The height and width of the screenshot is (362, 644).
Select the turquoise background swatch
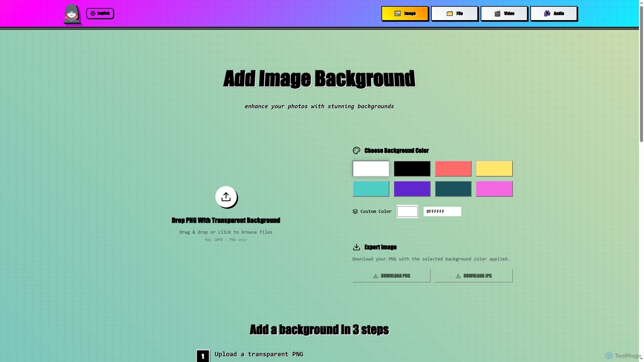click(x=371, y=189)
